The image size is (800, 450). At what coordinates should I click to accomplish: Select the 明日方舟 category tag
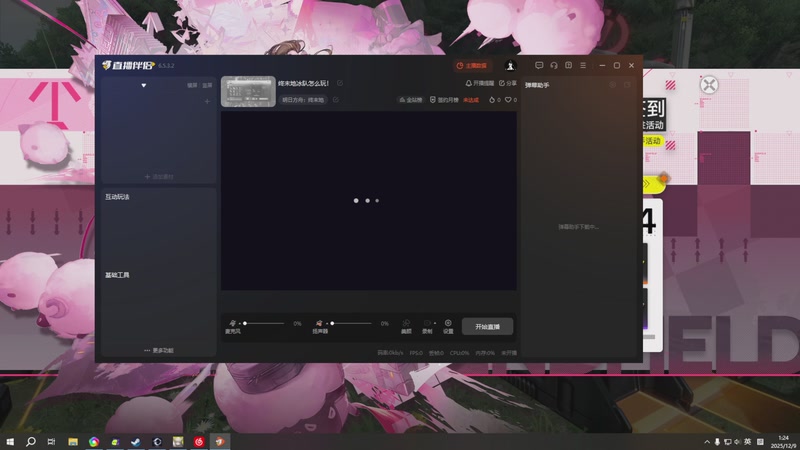303,100
